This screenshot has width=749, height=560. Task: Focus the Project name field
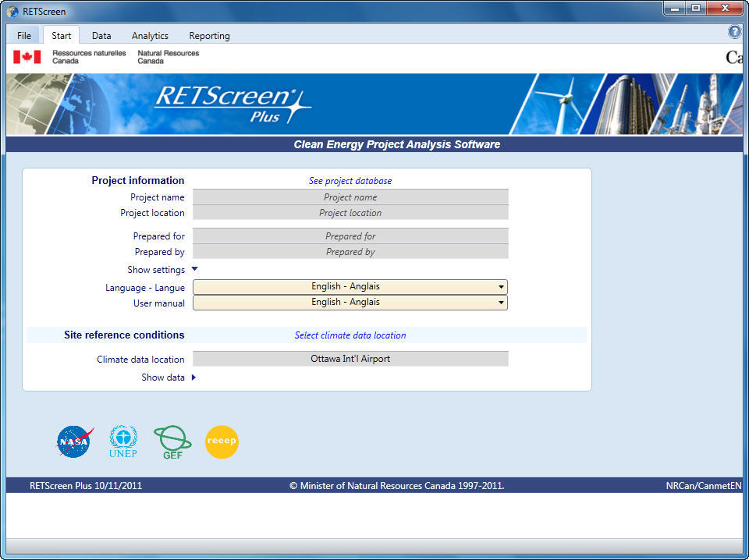pos(350,197)
